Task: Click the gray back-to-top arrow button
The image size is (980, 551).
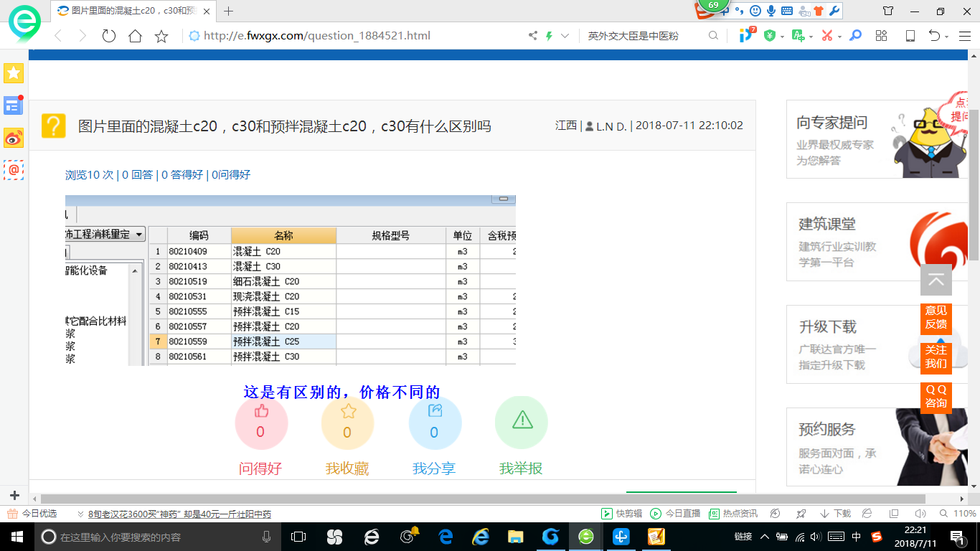Action: point(936,280)
